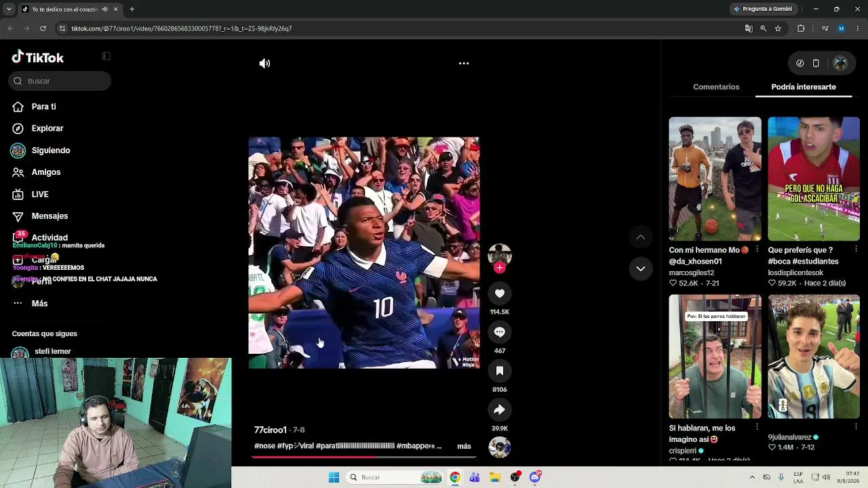Open the Windows Start menu
The width and height of the screenshot is (868, 488).
pos(334,477)
